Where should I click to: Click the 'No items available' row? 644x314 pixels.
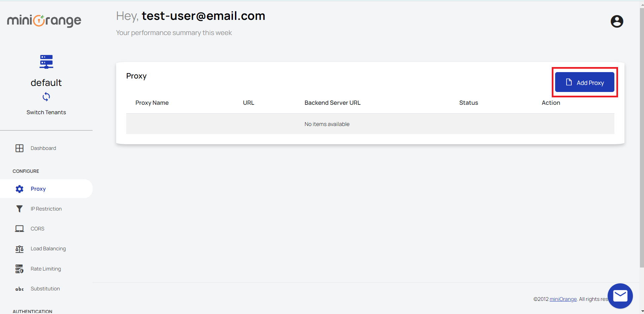pyautogui.click(x=370, y=124)
